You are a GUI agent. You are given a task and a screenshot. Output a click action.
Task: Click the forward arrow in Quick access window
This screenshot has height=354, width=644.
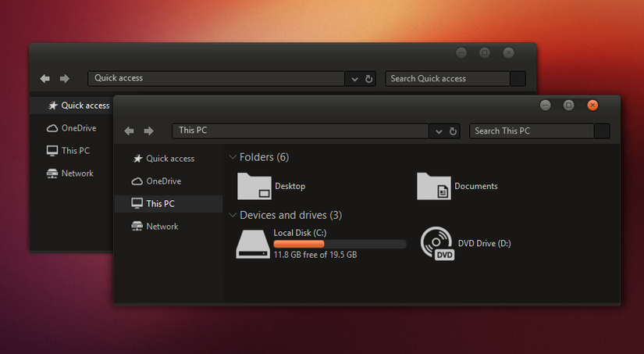pyautogui.click(x=65, y=78)
